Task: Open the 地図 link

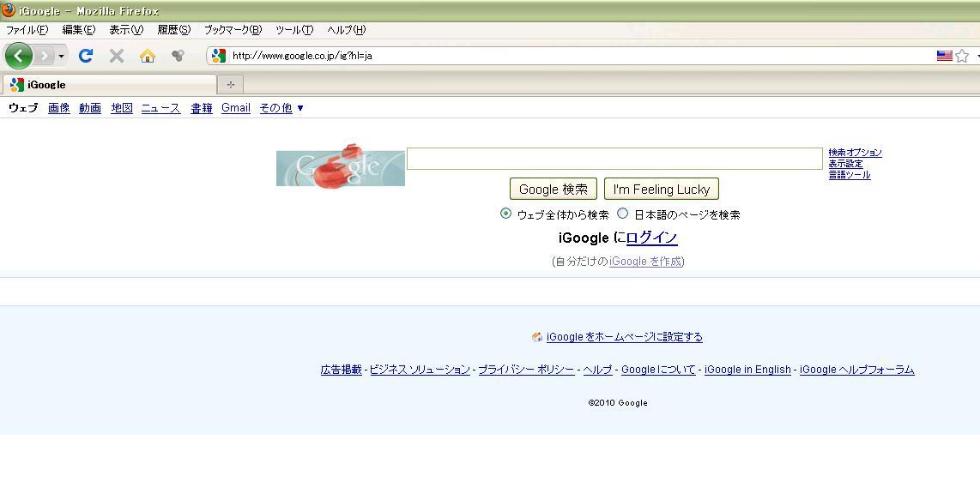Action: coord(122,108)
